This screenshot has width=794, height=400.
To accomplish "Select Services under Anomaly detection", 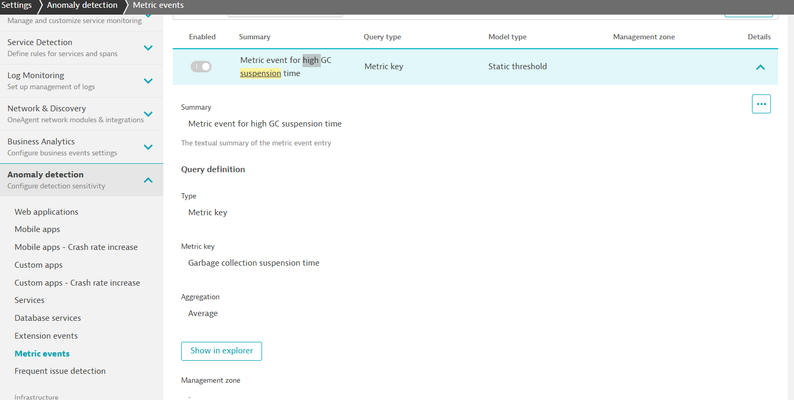I will (29, 300).
